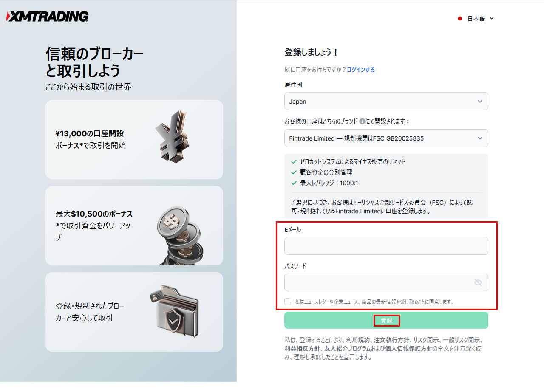Focus the パスワード password field
This screenshot has height=392, width=544.
(378, 282)
